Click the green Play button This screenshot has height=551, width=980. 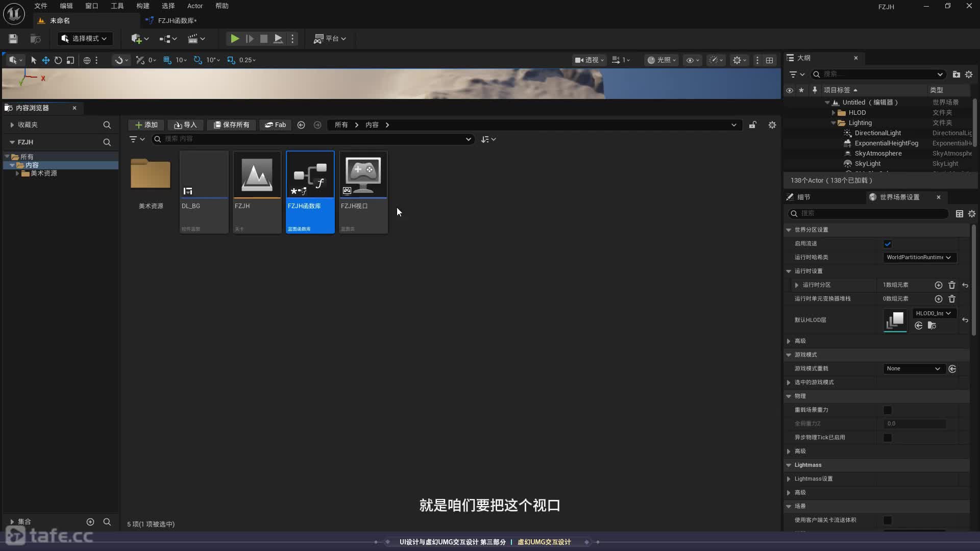[234, 39]
